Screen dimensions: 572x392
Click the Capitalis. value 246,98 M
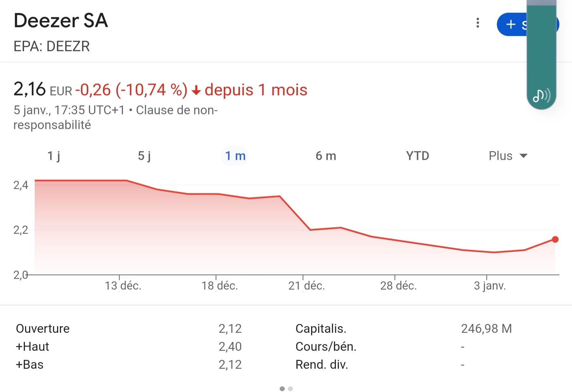click(x=486, y=329)
